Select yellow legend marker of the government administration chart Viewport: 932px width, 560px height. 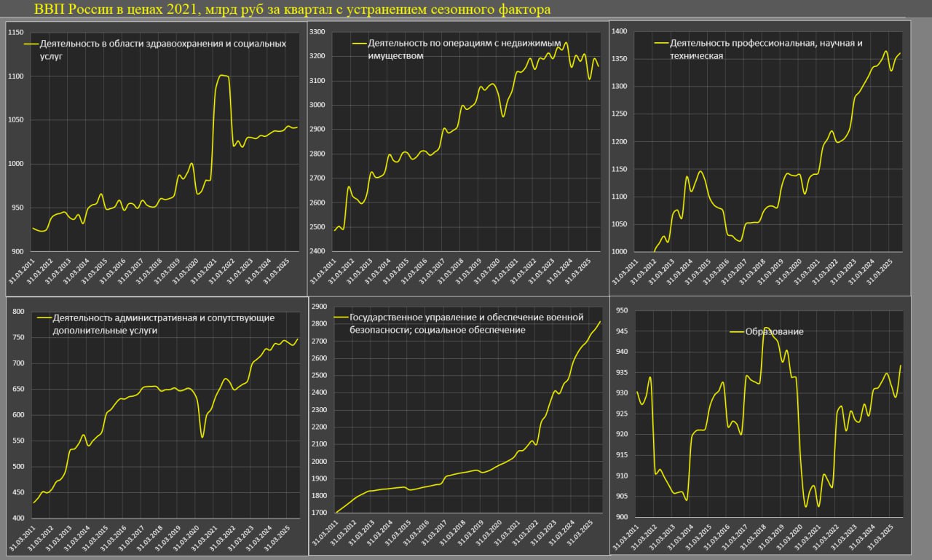coord(341,318)
